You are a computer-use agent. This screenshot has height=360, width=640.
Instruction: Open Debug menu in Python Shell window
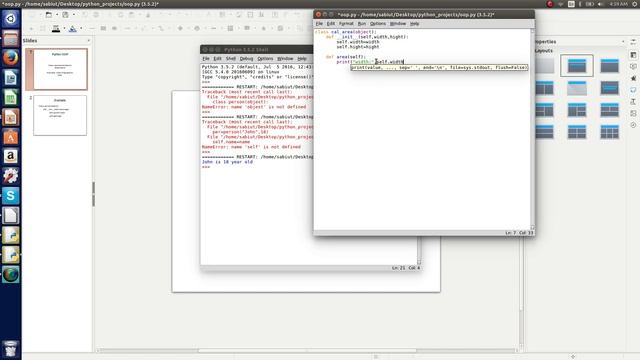[x=246, y=59]
